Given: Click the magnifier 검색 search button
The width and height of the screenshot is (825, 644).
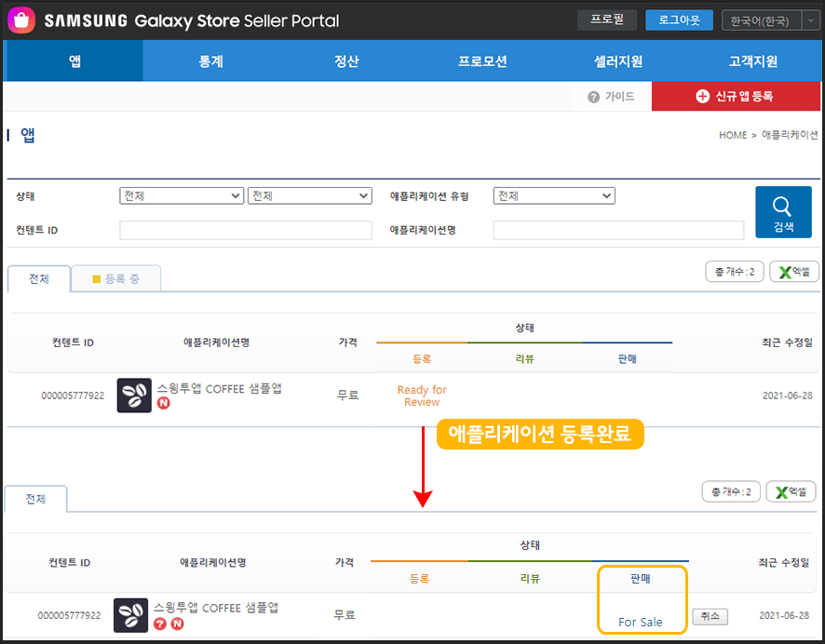Looking at the screenshot, I should click(x=782, y=212).
